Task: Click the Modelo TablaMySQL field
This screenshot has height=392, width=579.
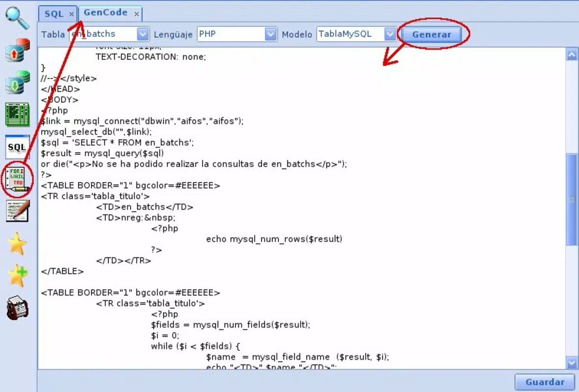Action: tap(356, 34)
